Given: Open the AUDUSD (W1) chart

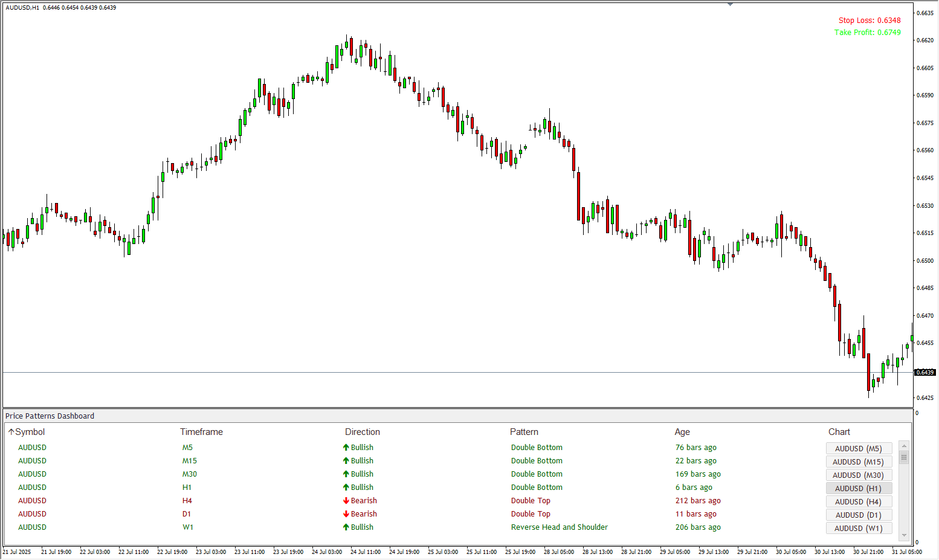Looking at the screenshot, I should [x=859, y=528].
